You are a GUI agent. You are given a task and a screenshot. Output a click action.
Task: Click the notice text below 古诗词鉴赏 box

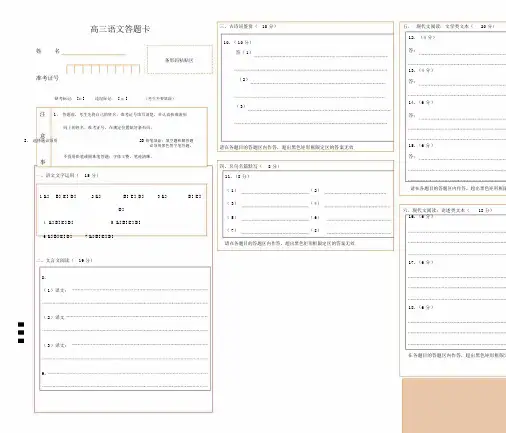point(287,147)
